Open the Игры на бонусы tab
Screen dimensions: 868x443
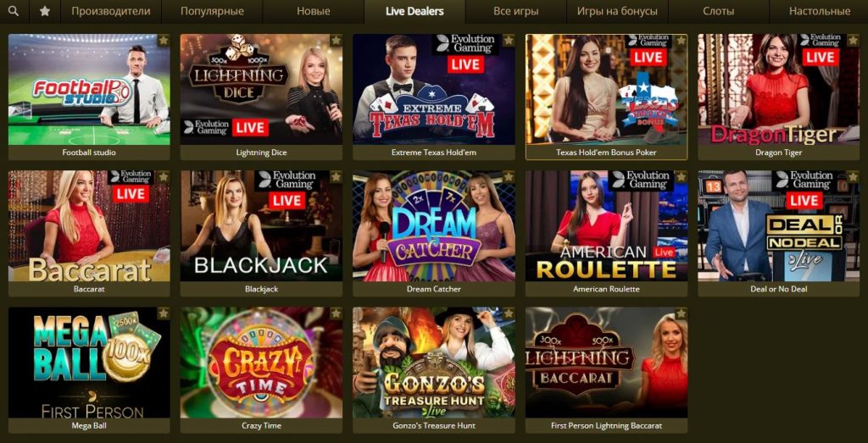tap(617, 11)
